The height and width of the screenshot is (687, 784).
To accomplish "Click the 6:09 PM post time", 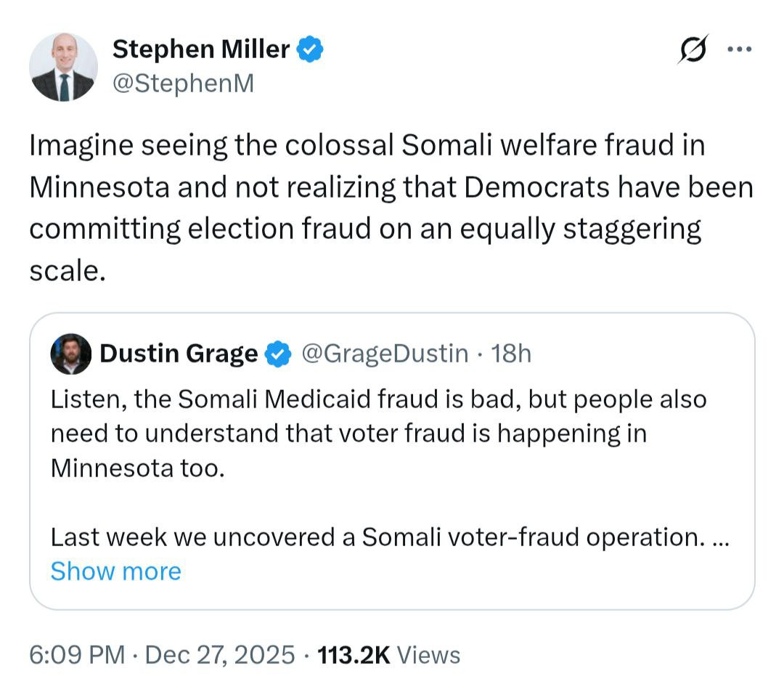I will click(76, 654).
